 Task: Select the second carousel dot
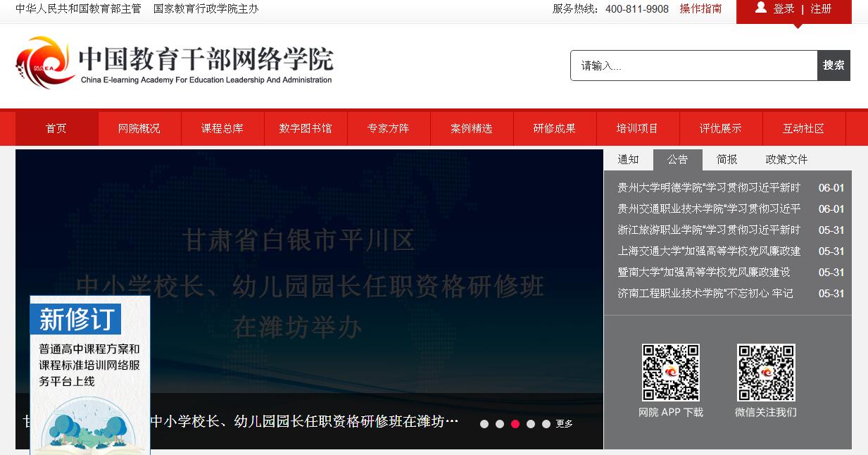500,424
